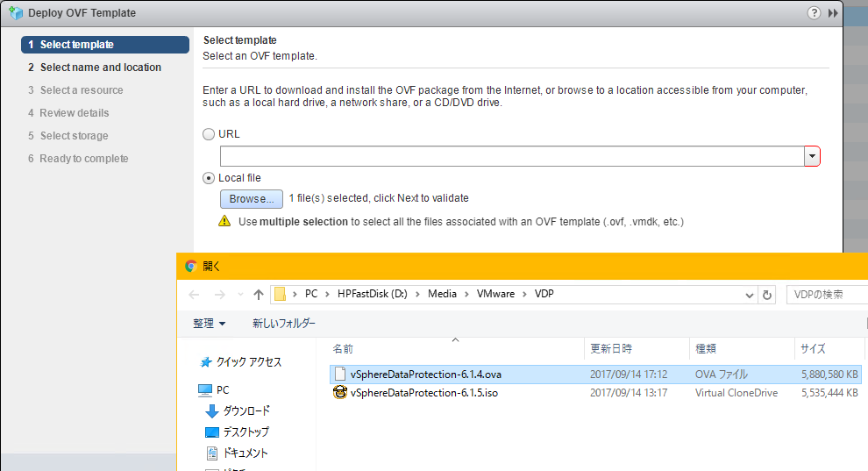Select PC in the navigation pane

click(223, 390)
